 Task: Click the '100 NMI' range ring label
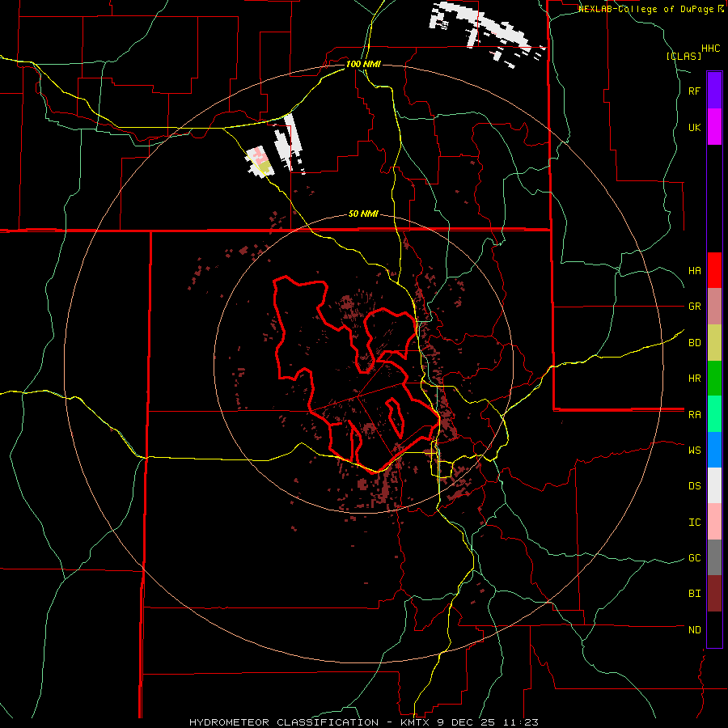pos(363,64)
